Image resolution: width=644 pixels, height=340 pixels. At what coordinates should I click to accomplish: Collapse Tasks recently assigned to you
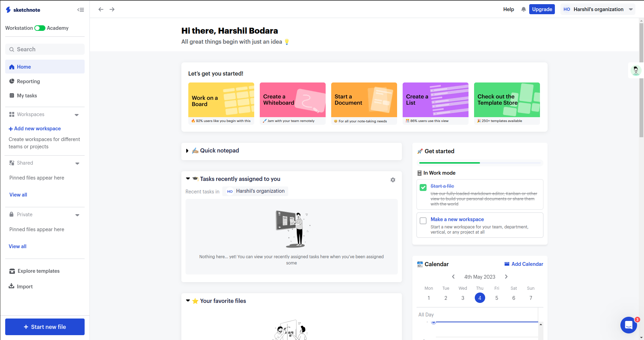[188, 179]
